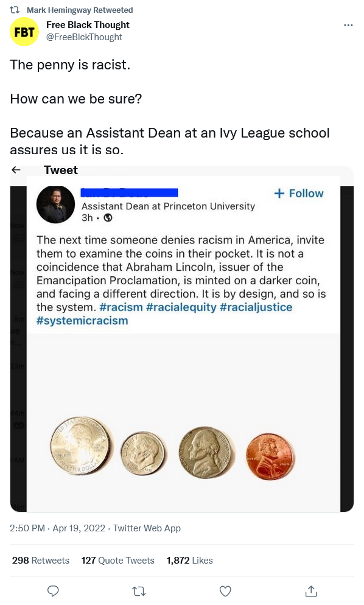
Task: View the 298 Retweets list
Action: click(41, 560)
